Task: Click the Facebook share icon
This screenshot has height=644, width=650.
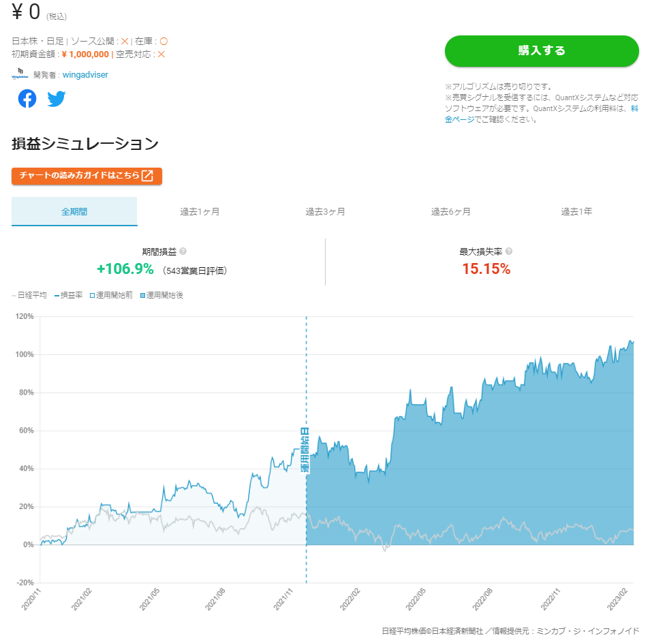Action: 27,99
